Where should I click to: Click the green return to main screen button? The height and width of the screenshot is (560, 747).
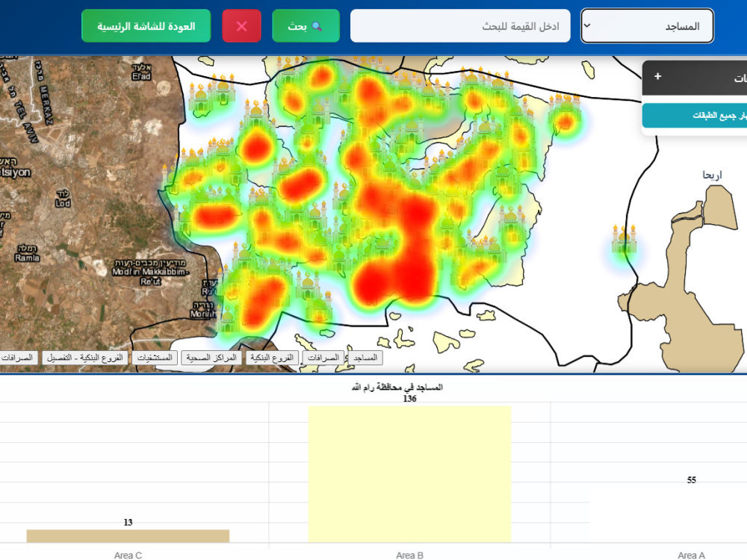tap(146, 25)
